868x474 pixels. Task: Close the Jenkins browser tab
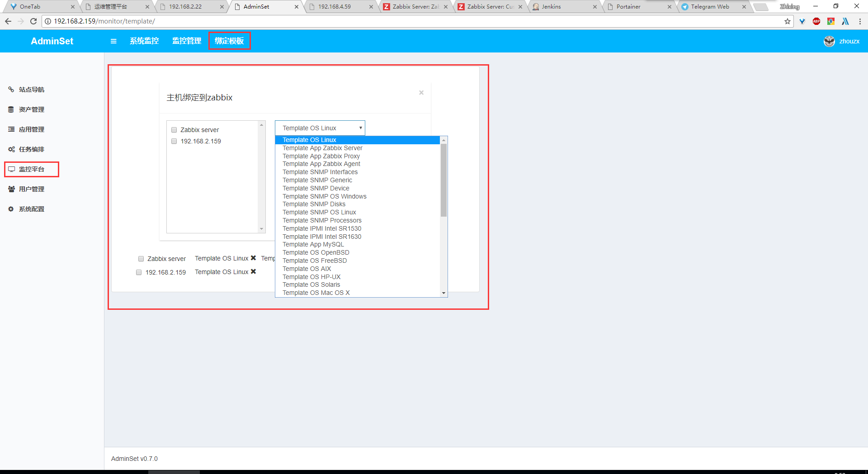tap(595, 7)
